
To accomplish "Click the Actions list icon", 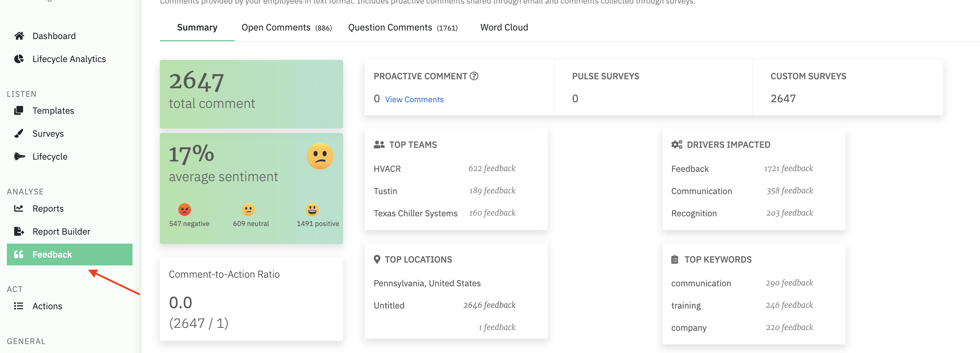I will [19, 306].
